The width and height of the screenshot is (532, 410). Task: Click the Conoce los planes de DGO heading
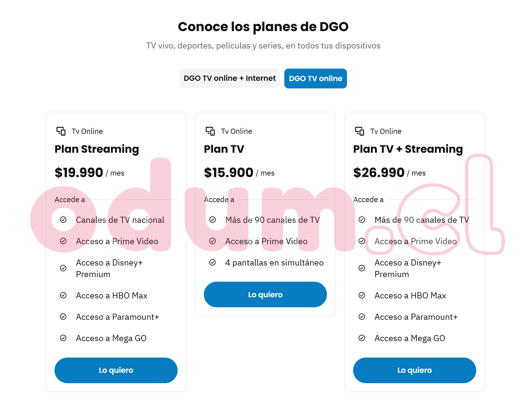263,27
